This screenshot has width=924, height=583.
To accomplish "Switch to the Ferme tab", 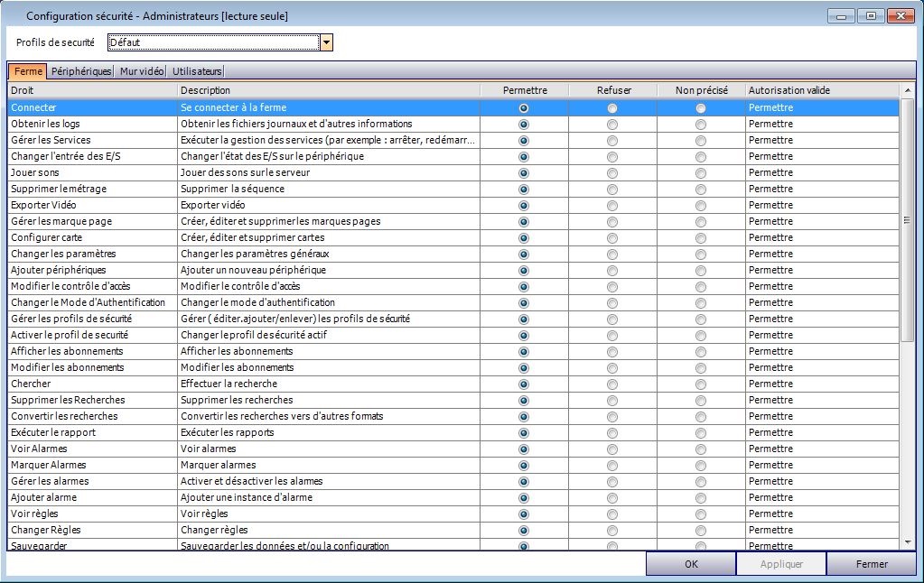I will pos(28,71).
